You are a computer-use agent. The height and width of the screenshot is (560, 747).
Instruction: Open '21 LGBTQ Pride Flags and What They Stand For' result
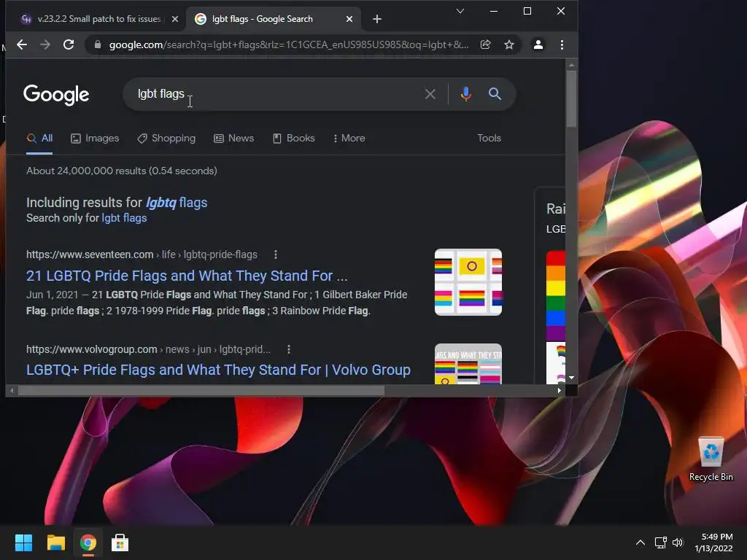pos(187,276)
